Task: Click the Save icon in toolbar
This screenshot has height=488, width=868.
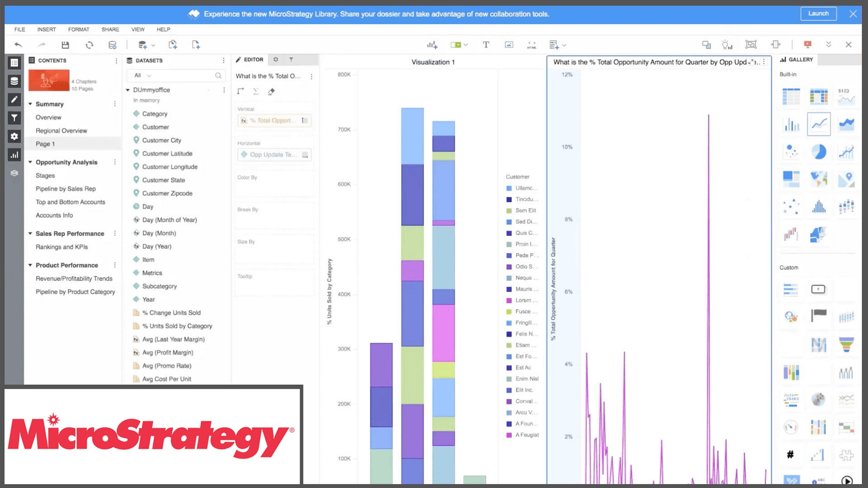Action: pos(65,45)
